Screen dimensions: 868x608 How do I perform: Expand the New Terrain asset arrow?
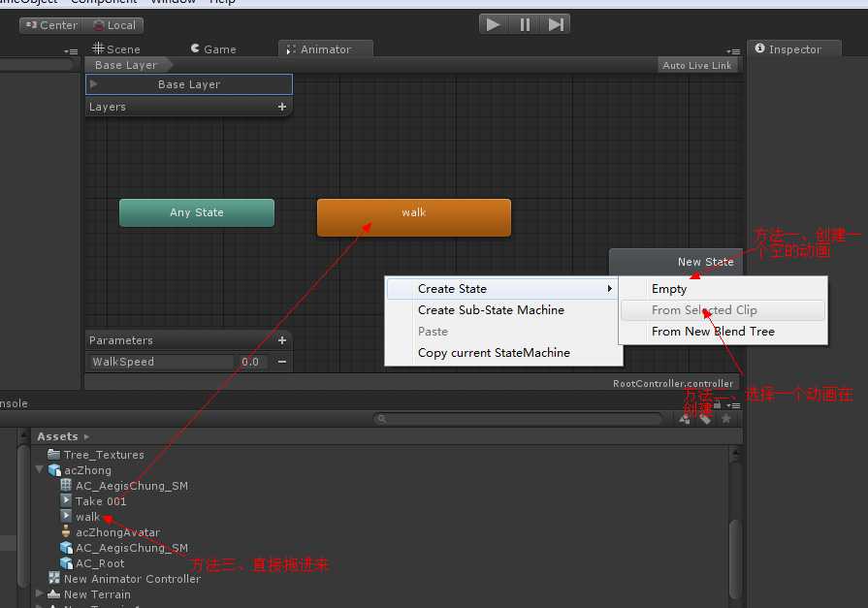click(40, 593)
